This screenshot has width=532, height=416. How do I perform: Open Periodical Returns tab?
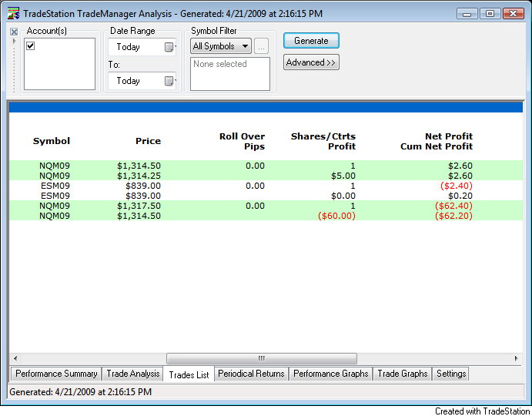click(251, 374)
